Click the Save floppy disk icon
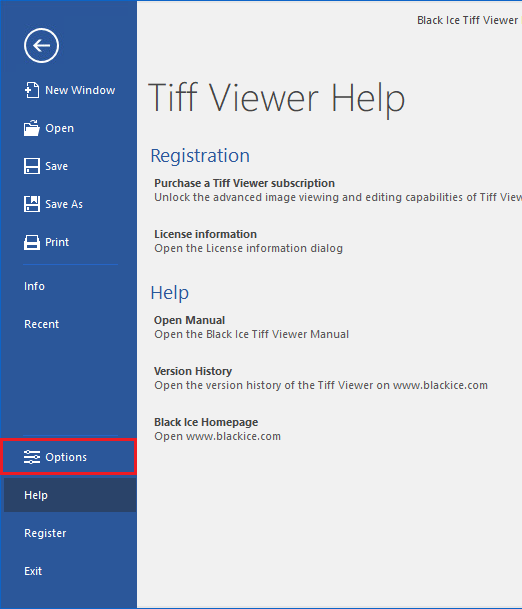The height and width of the screenshot is (609, 522). 31,166
